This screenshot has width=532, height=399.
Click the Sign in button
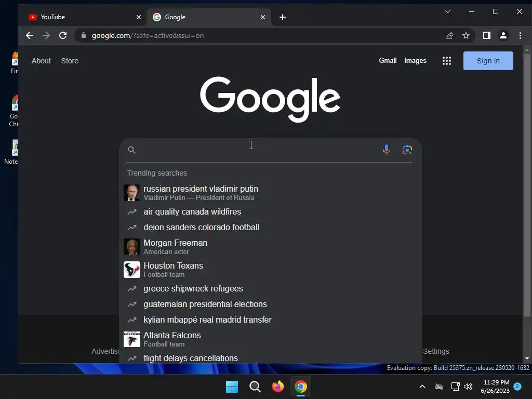click(488, 61)
